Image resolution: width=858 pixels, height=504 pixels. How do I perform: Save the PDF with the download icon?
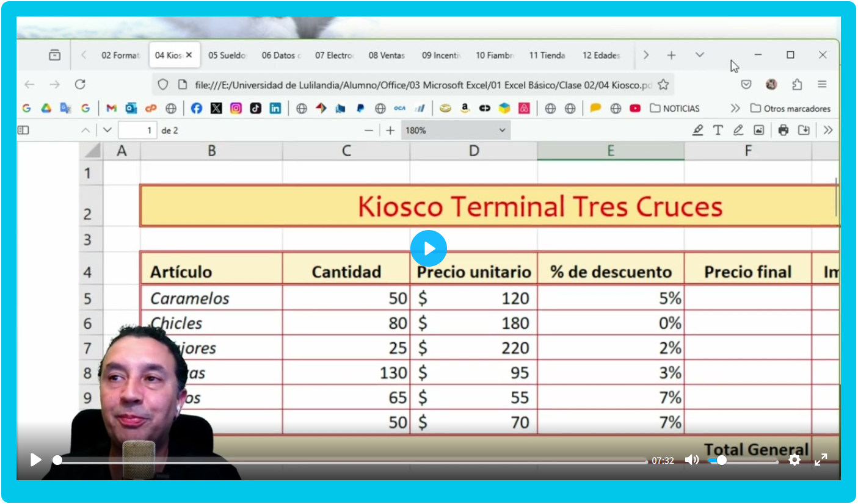804,130
